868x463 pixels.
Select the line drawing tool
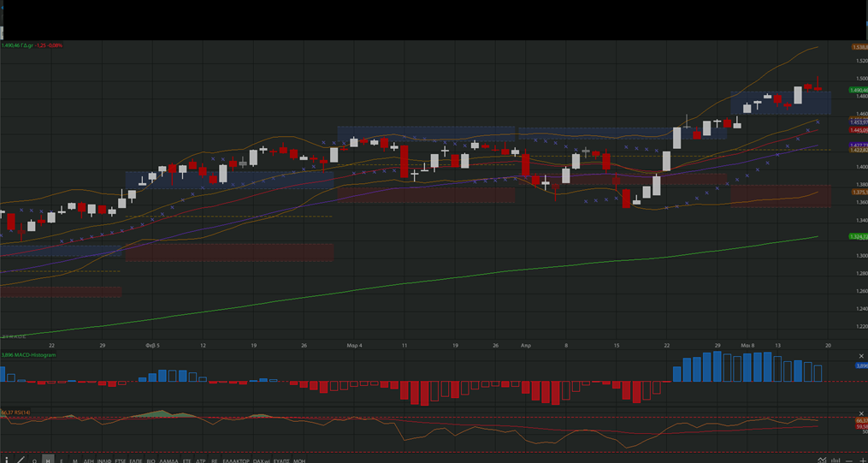(21, 460)
